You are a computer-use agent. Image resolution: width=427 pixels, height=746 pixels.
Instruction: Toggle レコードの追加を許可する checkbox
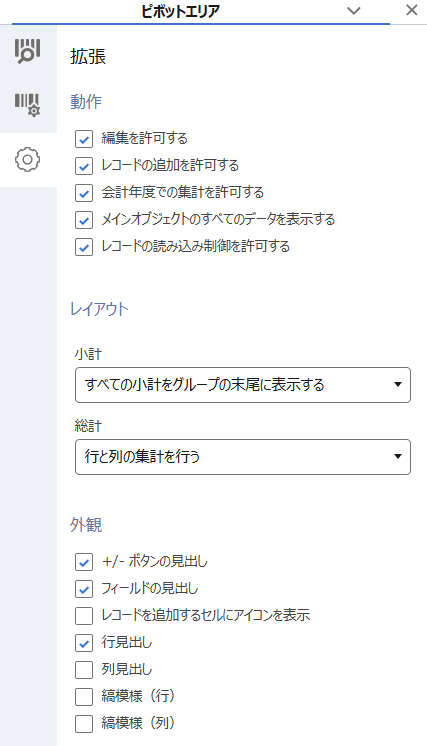[x=84, y=166]
